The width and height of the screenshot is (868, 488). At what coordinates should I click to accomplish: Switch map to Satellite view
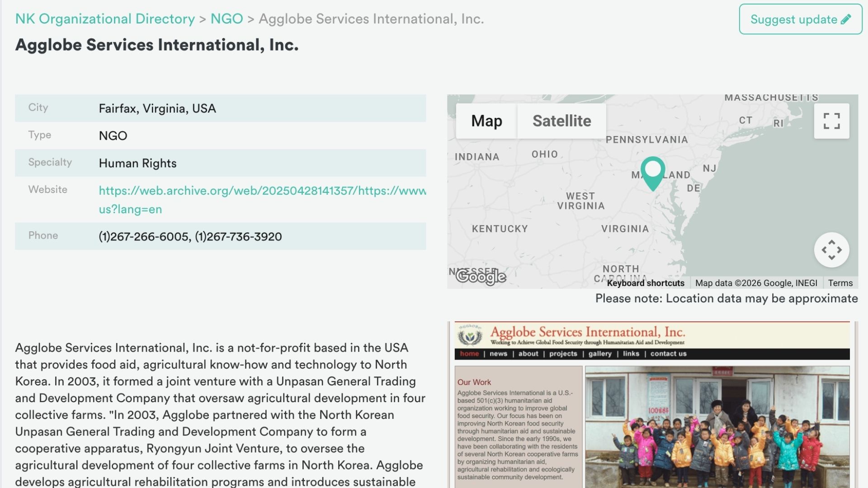point(561,121)
